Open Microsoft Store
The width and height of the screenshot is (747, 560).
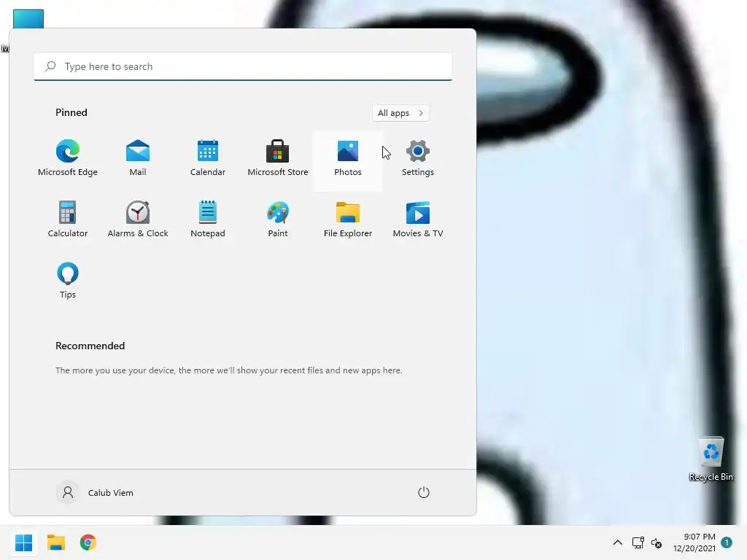(278, 158)
